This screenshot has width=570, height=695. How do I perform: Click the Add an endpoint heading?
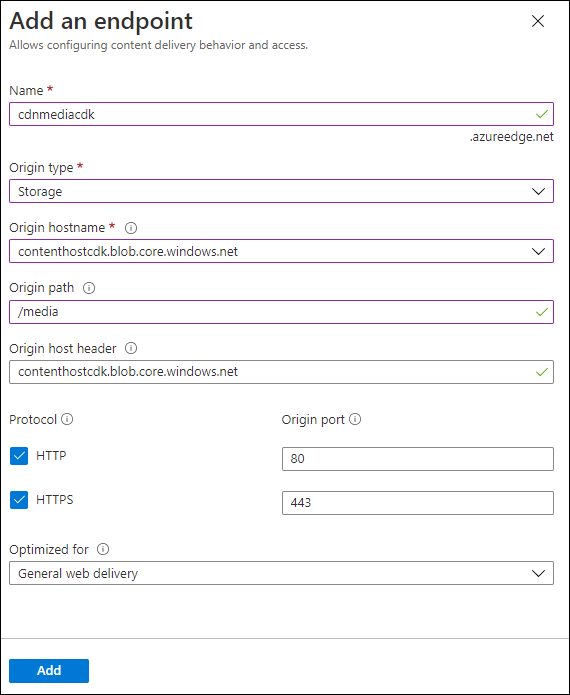pyautogui.click(x=101, y=21)
